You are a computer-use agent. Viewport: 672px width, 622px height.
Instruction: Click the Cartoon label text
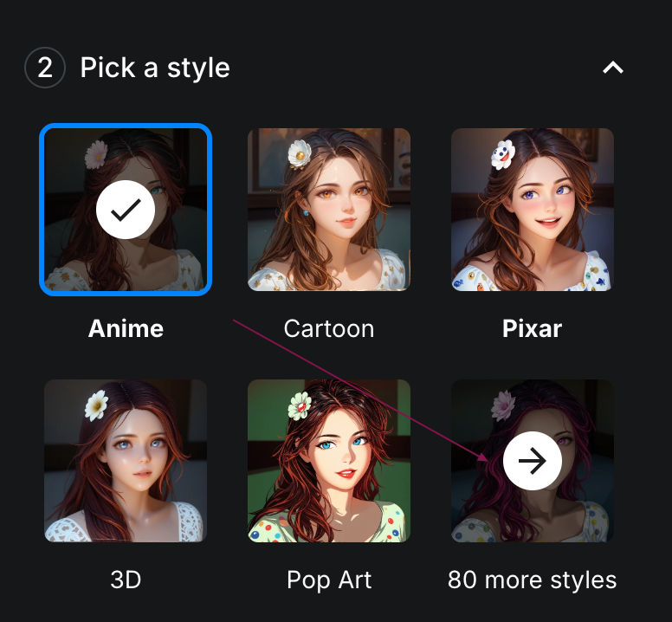[329, 329]
